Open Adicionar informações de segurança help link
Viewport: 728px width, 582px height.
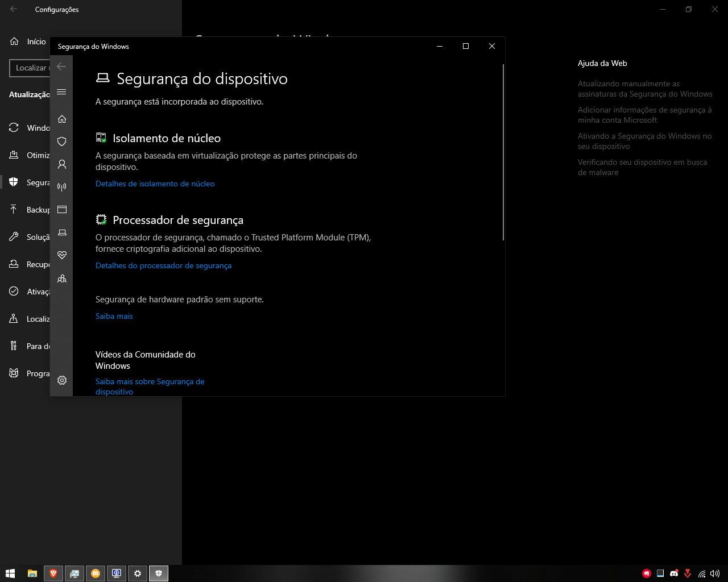pyautogui.click(x=644, y=115)
